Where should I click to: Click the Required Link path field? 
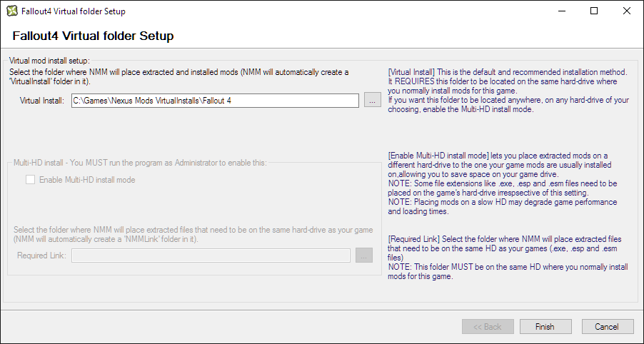(x=211, y=256)
